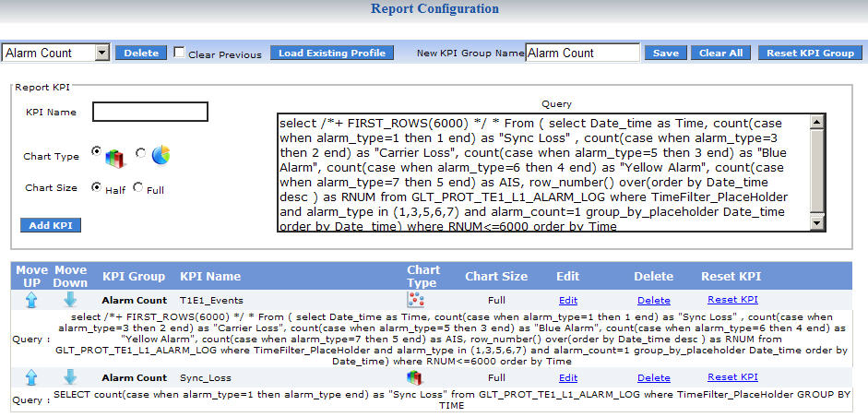This screenshot has height=417, width=868.
Task: Click the Clear All button
Action: point(720,54)
